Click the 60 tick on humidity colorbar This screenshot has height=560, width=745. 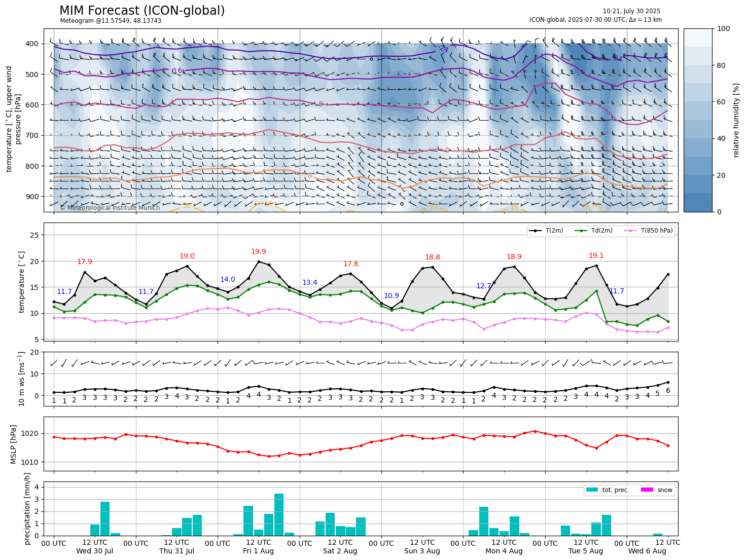point(722,102)
